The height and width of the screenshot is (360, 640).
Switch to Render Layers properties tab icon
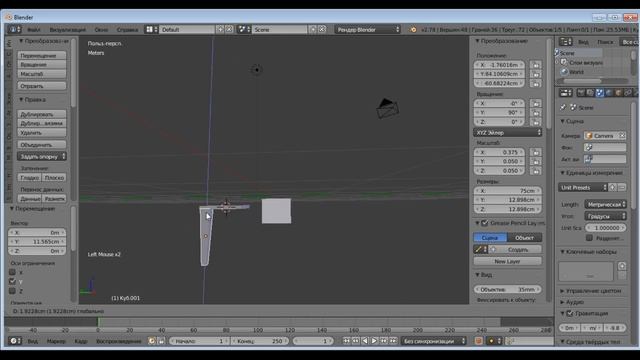(590, 93)
